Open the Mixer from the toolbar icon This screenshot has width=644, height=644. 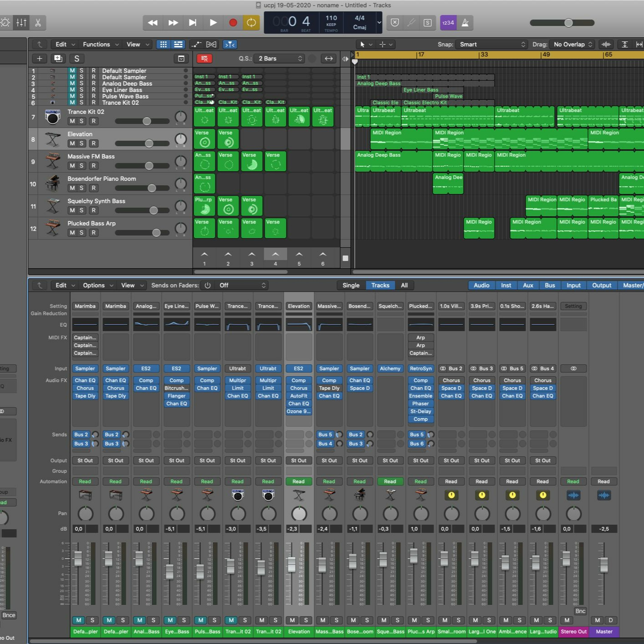tap(21, 23)
